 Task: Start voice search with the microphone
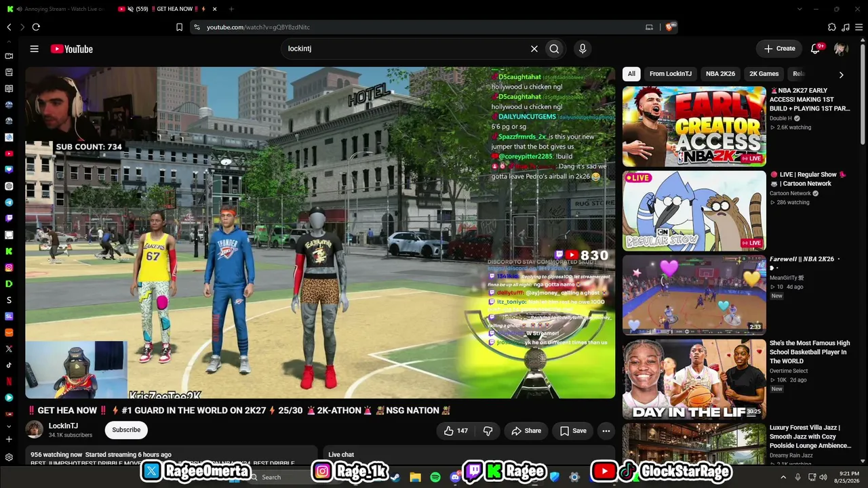tap(582, 49)
